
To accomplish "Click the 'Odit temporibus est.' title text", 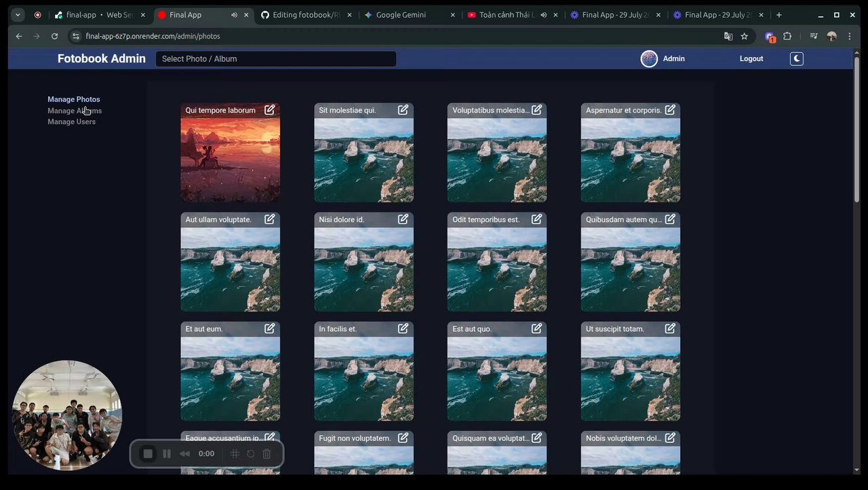I will point(486,220).
